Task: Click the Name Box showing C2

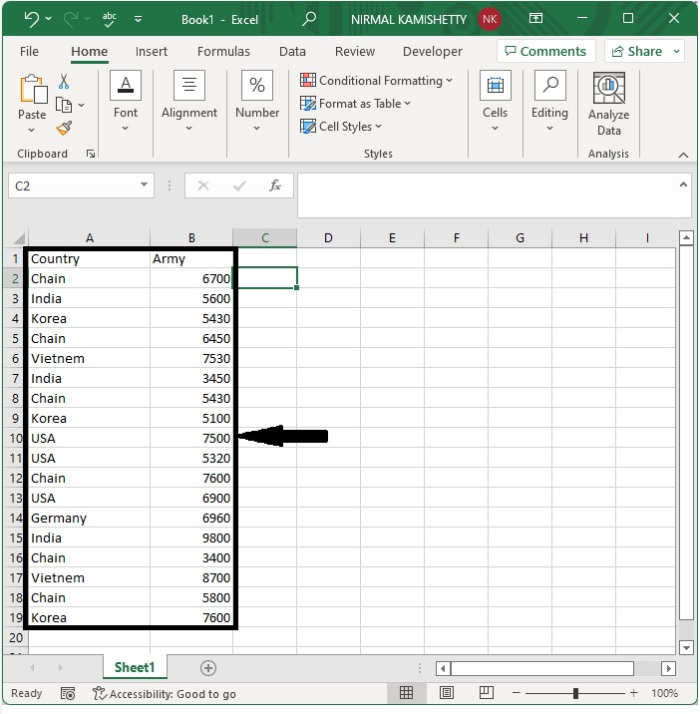Action: (x=73, y=186)
